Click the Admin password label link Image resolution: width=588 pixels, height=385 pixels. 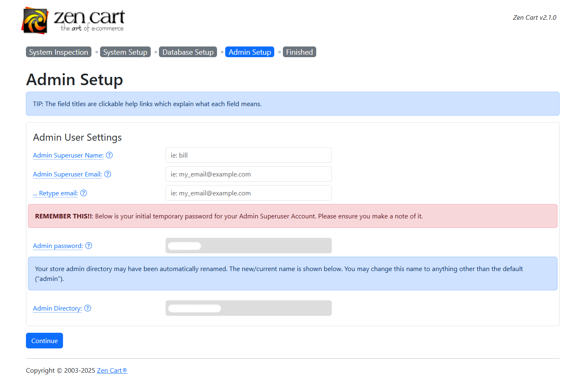coord(57,246)
